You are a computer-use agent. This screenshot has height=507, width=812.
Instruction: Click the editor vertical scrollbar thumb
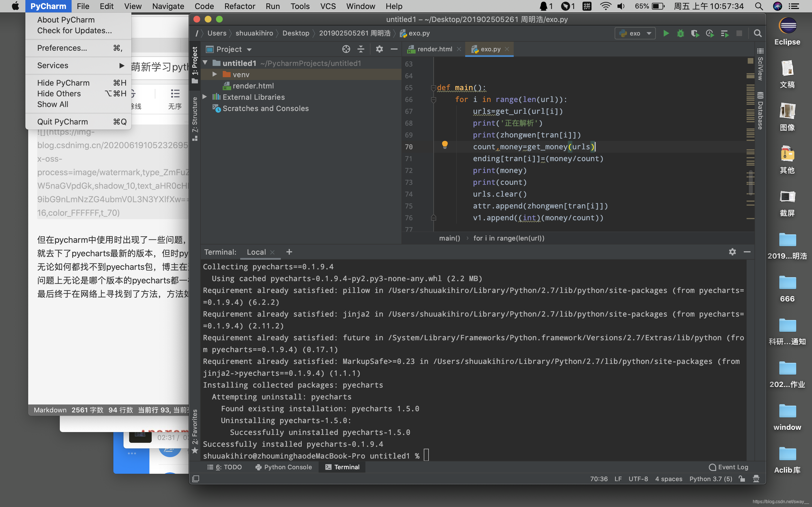[751, 183]
